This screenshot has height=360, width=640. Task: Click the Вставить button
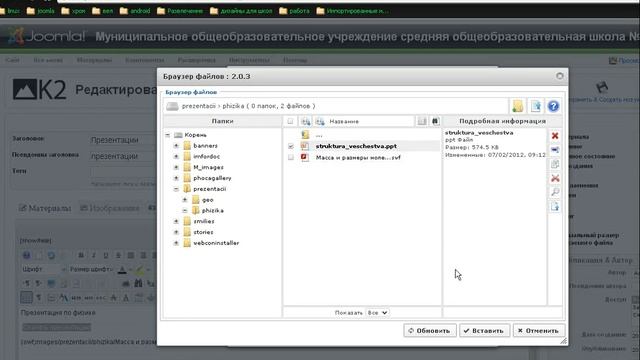(x=484, y=331)
